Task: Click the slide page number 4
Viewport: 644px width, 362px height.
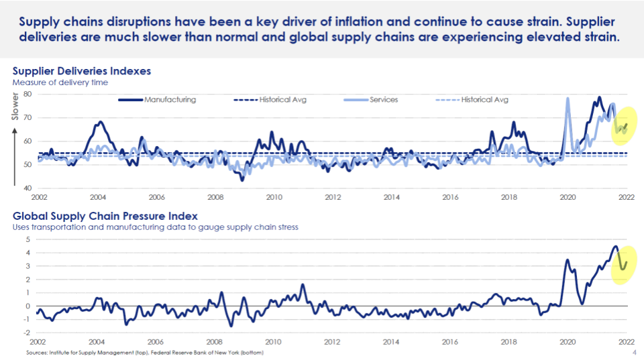Action: pos(634,351)
